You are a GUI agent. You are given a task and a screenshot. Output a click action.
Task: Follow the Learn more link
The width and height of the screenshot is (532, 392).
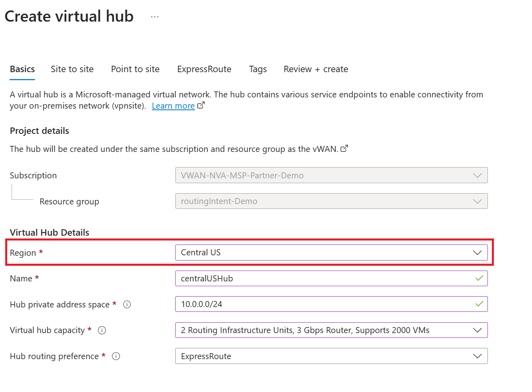pos(173,106)
